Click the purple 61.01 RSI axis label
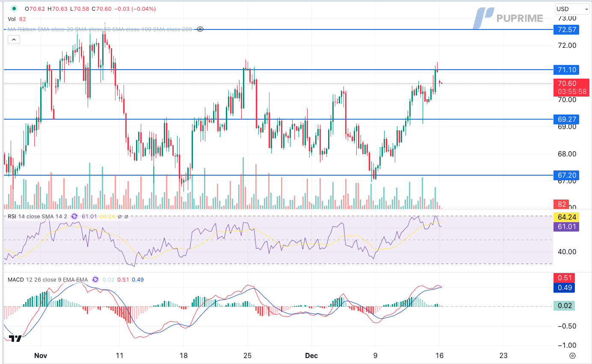592x364 pixels. pyautogui.click(x=566, y=226)
